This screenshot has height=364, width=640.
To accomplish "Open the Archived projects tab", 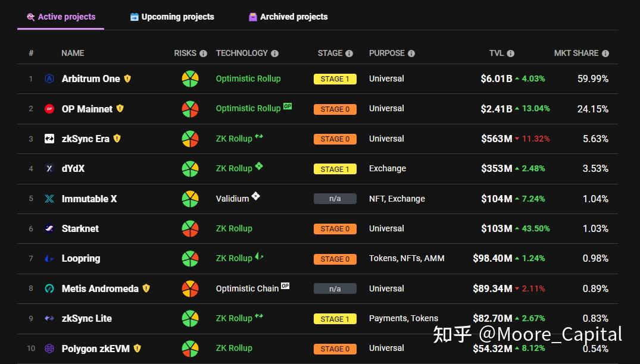I will (288, 17).
